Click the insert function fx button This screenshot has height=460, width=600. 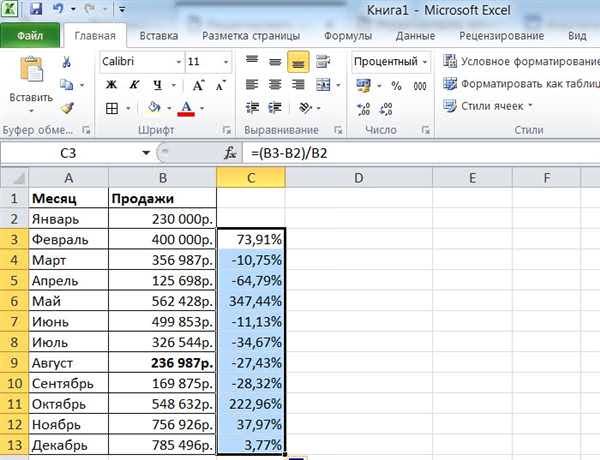click(230, 153)
